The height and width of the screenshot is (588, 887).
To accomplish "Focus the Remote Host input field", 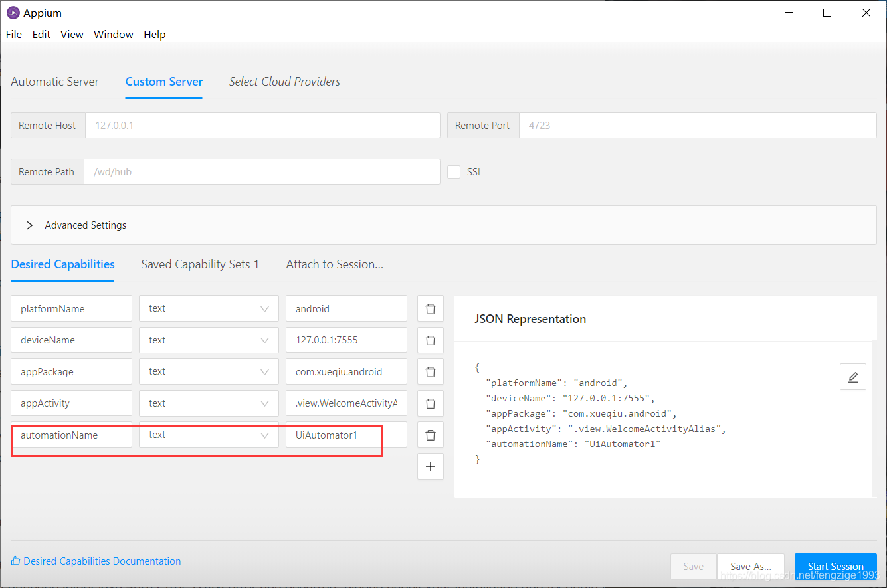I will (262, 125).
